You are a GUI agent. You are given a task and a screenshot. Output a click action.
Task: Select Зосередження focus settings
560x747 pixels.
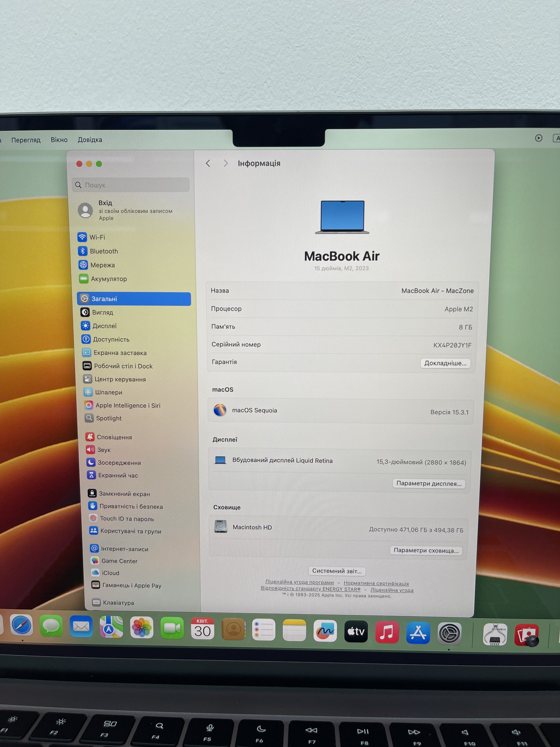(114, 463)
